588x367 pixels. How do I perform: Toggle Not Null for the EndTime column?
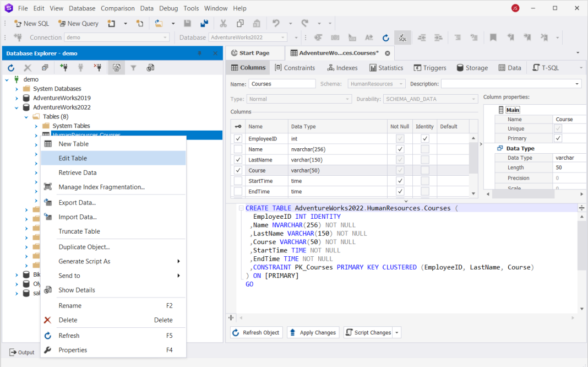coord(399,191)
